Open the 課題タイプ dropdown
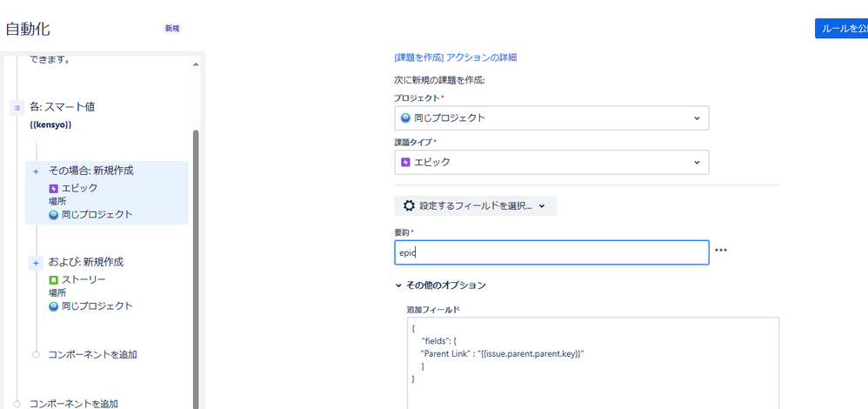This screenshot has height=409, width=868. (551, 163)
